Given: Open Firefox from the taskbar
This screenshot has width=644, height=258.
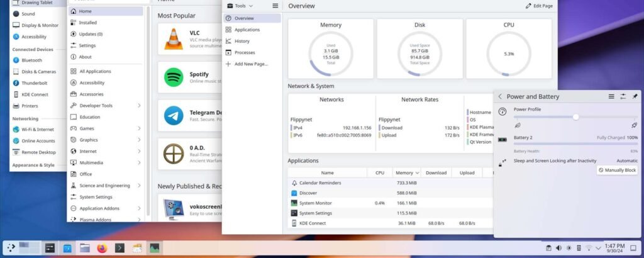Looking at the screenshot, I should pos(102,248).
